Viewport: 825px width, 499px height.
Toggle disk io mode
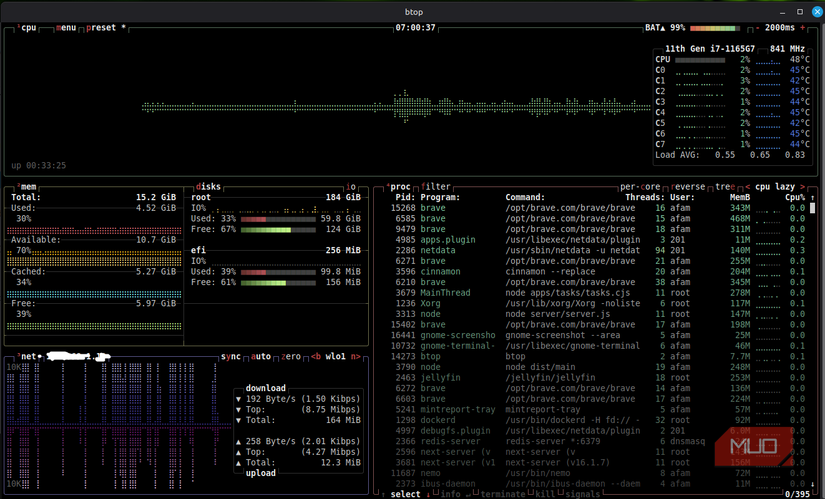[x=351, y=187]
